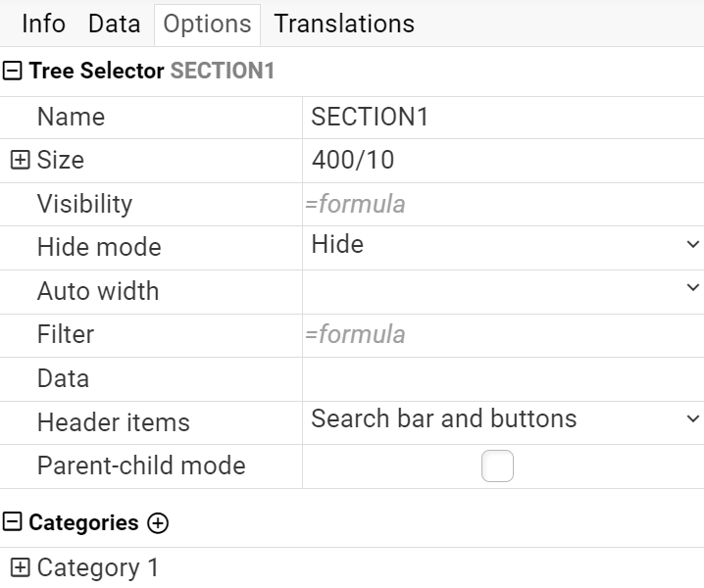Collapse the Categories section
This screenshot has height=588, width=704.
12,522
